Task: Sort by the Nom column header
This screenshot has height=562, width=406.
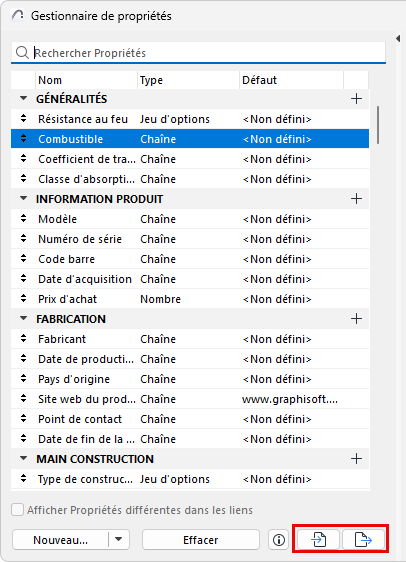Action: [86, 80]
